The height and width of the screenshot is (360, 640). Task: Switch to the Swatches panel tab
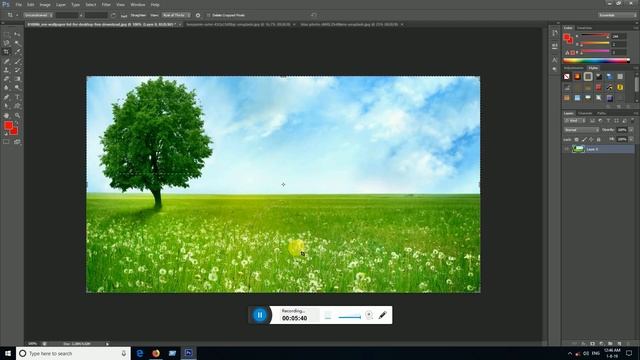pyautogui.click(x=584, y=28)
